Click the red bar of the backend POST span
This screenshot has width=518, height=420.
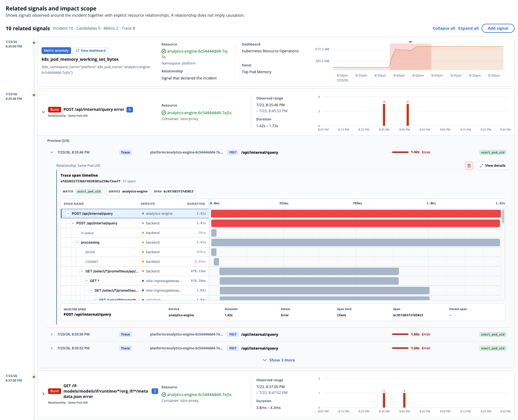click(x=356, y=223)
